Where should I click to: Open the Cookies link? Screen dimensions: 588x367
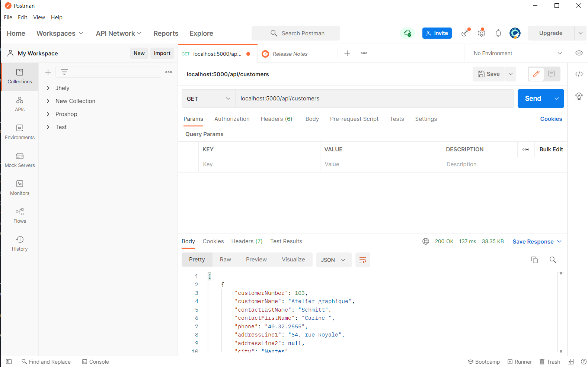pyautogui.click(x=551, y=119)
